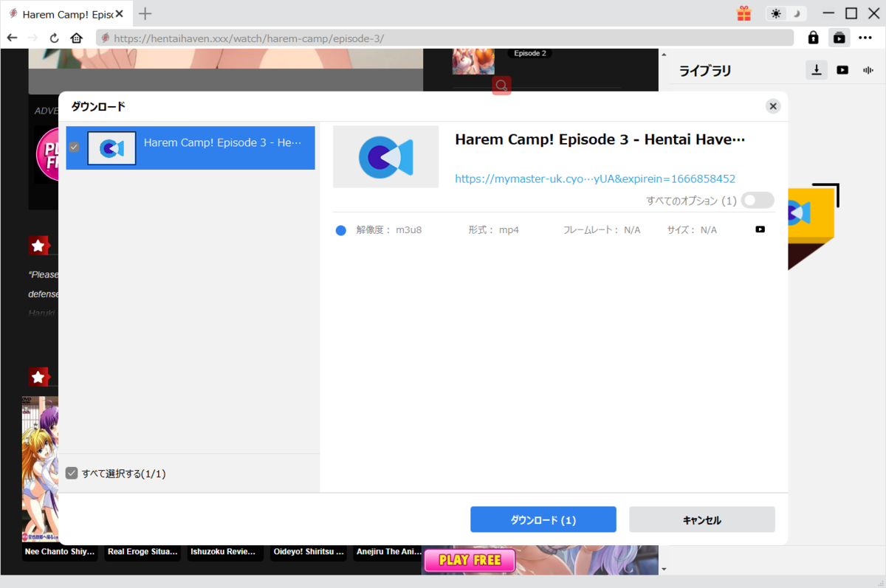
Task: Select the m3u8 resolution radio button
Action: (x=341, y=230)
